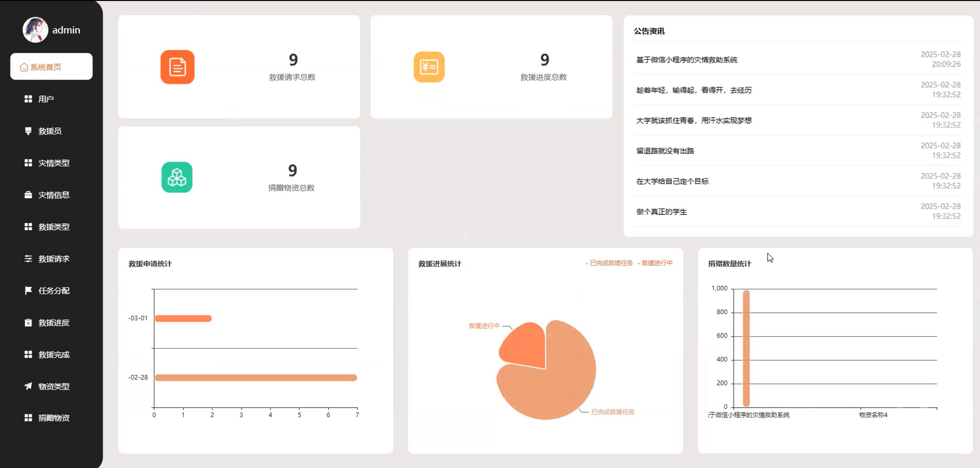
Task: Click the briefcase icon beside 灾情信息
Action: pos(28,195)
